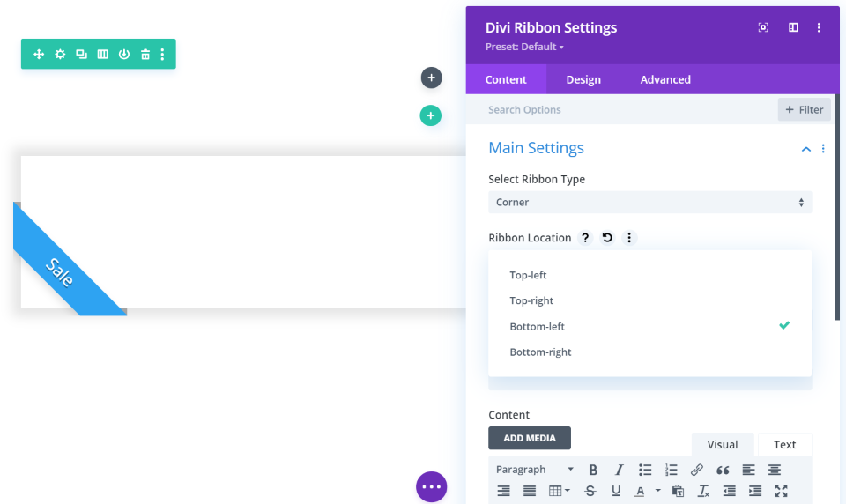The image size is (846, 504).
Task: Click the ADD MEDIA button
Action: click(530, 438)
